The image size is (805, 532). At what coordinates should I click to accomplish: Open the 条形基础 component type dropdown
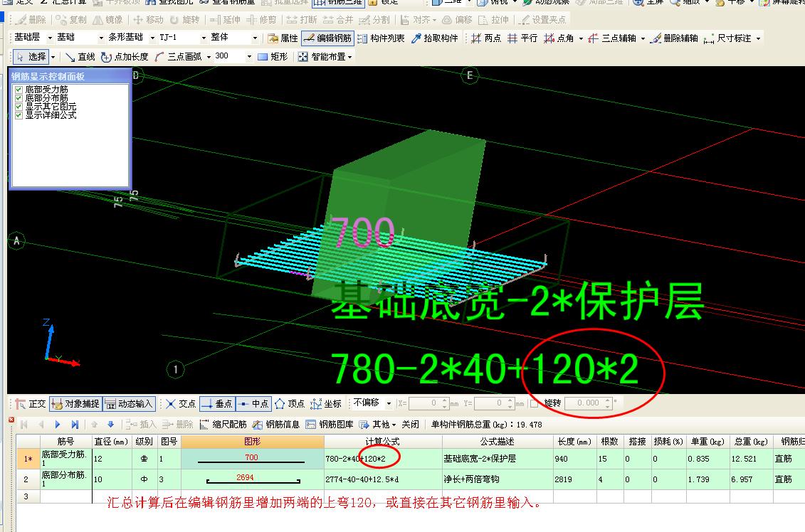coord(152,38)
